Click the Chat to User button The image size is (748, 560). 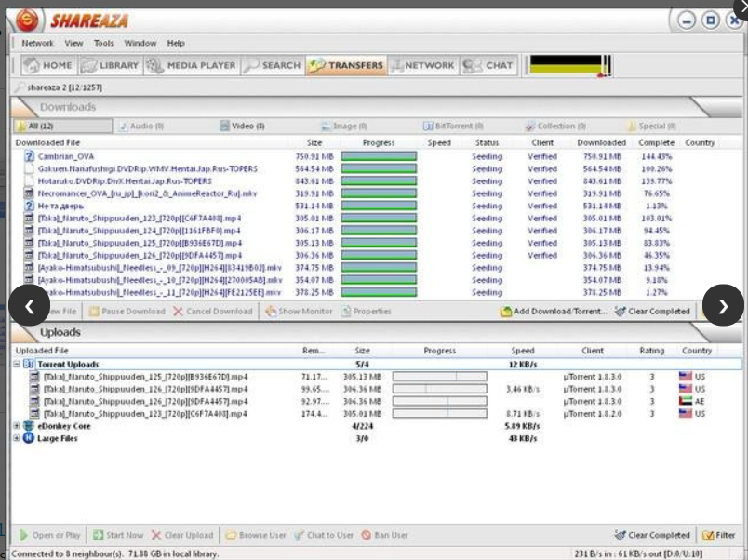(x=324, y=535)
